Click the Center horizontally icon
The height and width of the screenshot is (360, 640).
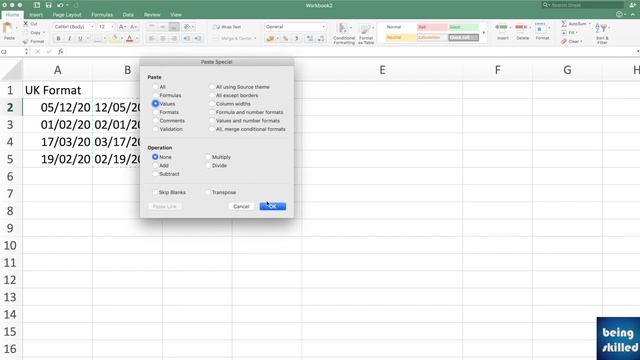pyautogui.click(x=163, y=38)
